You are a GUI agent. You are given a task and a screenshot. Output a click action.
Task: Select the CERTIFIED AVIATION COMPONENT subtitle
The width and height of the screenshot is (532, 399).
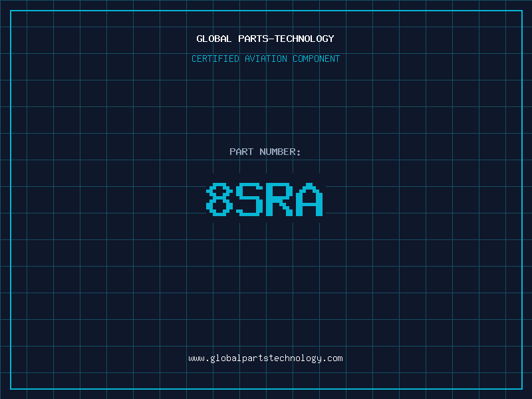click(x=265, y=59)
